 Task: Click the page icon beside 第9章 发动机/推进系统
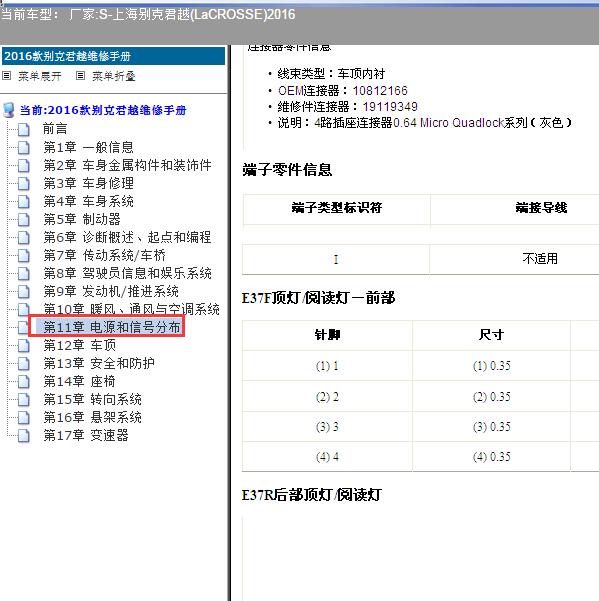click(24, 291)
